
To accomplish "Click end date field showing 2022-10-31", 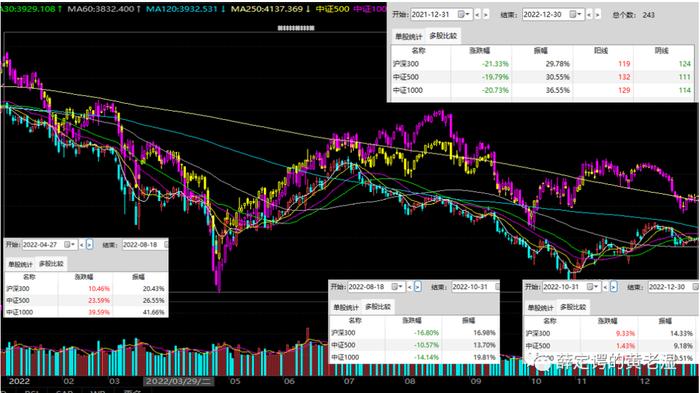I will pos(472,287).
